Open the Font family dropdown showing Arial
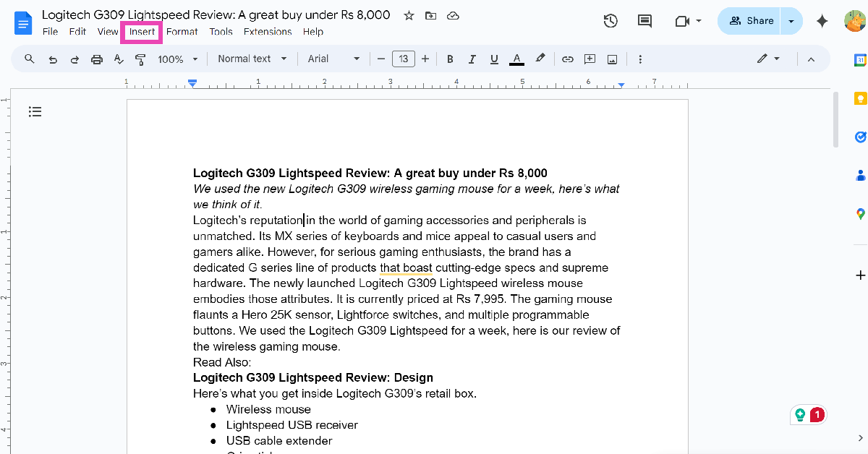The height and width of the screenshot is (454, 868). [x=333, y=59]
